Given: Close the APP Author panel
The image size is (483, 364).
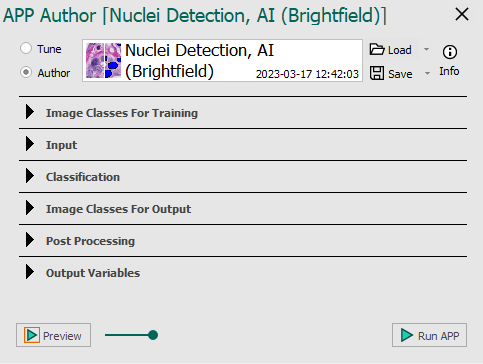Looking at the screenshot, I should click(x=462, y=14).
